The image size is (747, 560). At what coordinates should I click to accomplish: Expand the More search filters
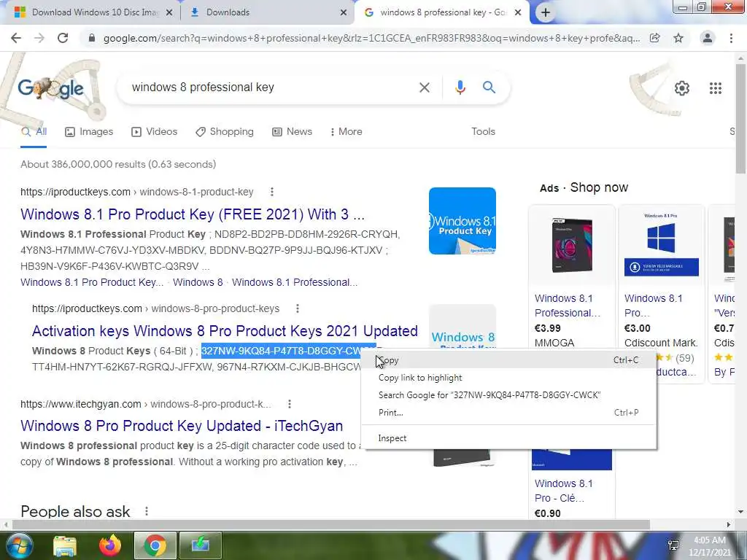tap(347, 132)
